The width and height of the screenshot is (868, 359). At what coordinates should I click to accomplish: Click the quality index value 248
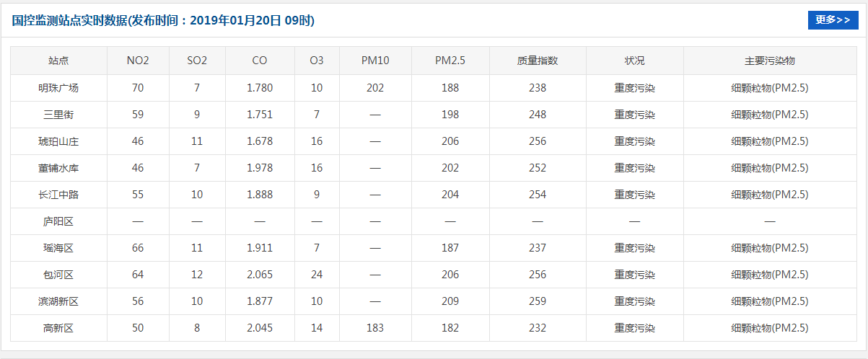click(538, 115)
